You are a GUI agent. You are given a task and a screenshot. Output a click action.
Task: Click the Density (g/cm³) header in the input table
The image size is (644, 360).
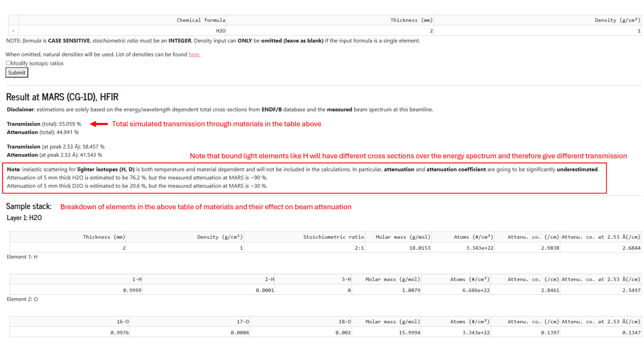pyautogui.click(x=537, y=20)
